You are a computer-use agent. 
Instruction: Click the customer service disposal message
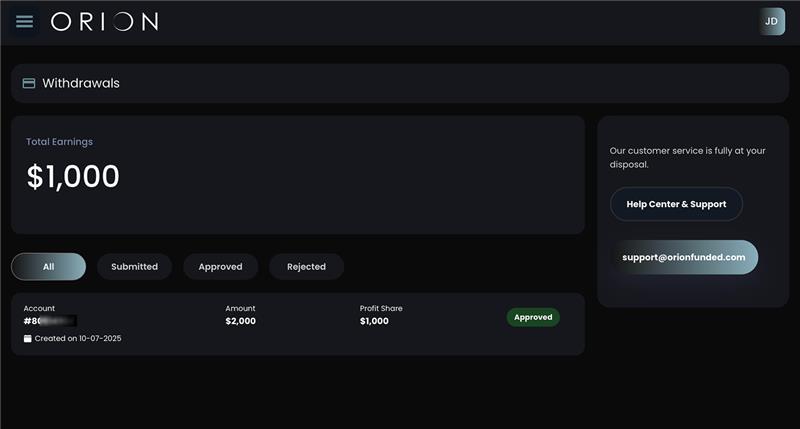687,158
